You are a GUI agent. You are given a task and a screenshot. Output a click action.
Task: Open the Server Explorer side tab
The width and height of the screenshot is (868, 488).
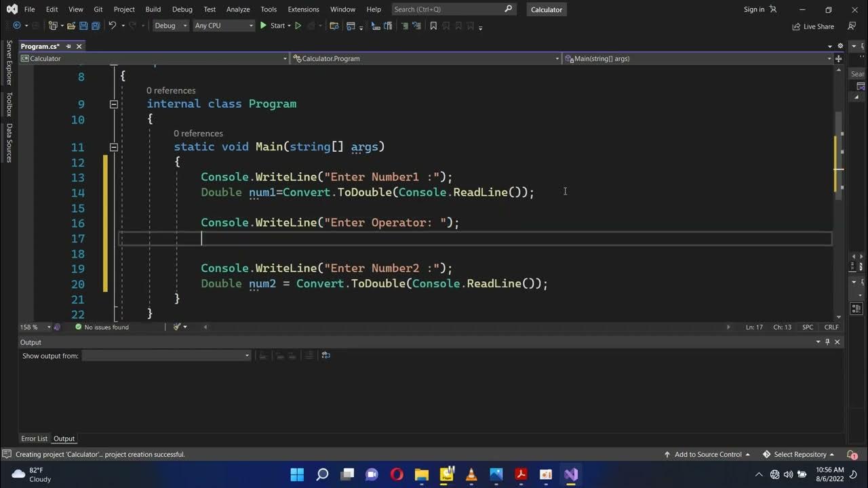pyautogui.click(x=9, y=63)
